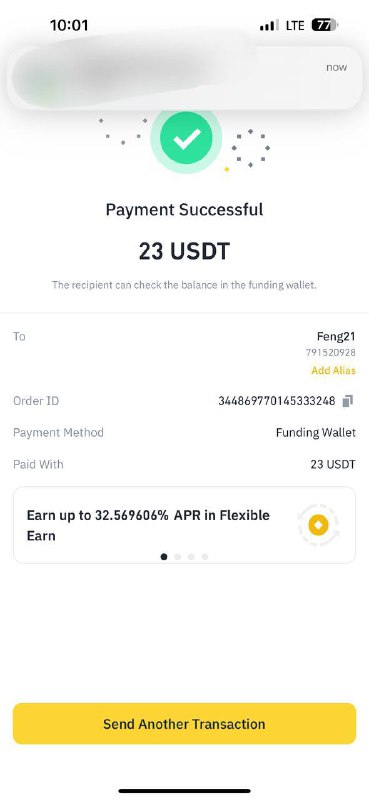
Task: Select the fourth carousel page dot
Action: click(205, 557)
